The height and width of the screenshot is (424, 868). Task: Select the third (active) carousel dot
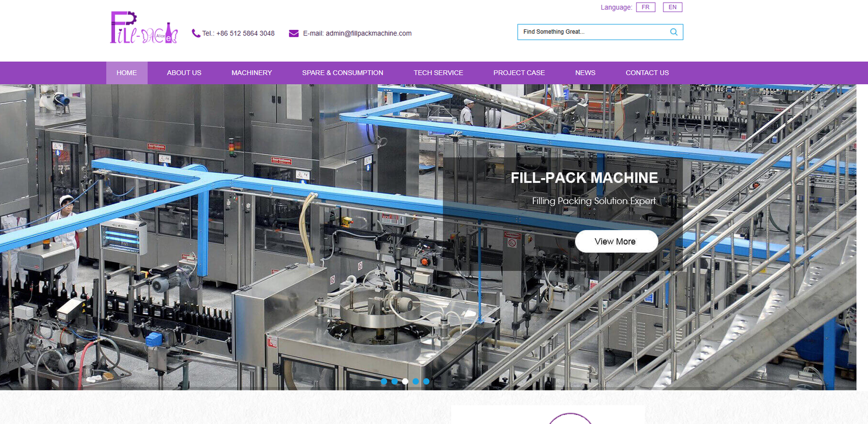pos(405,382)
